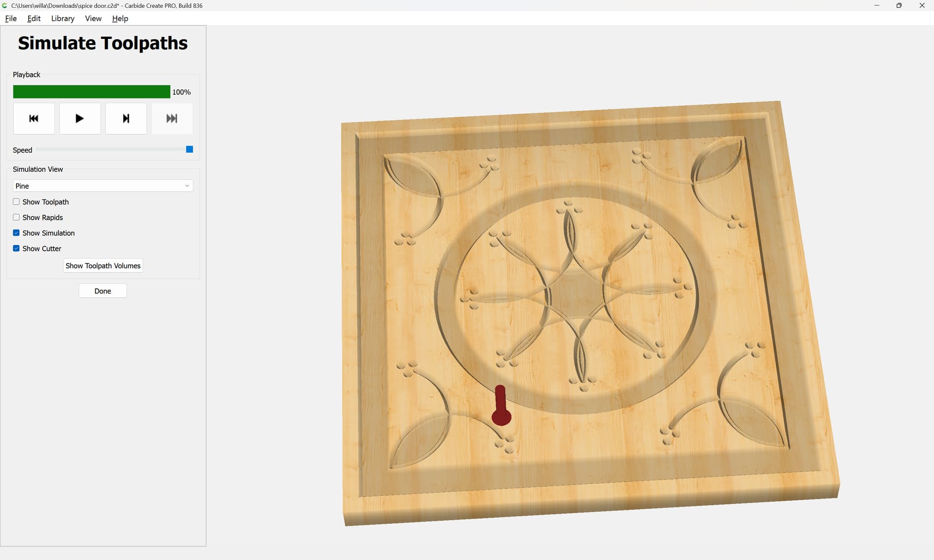Click the Done button
The image size is (934, 560).
[103, 291]
